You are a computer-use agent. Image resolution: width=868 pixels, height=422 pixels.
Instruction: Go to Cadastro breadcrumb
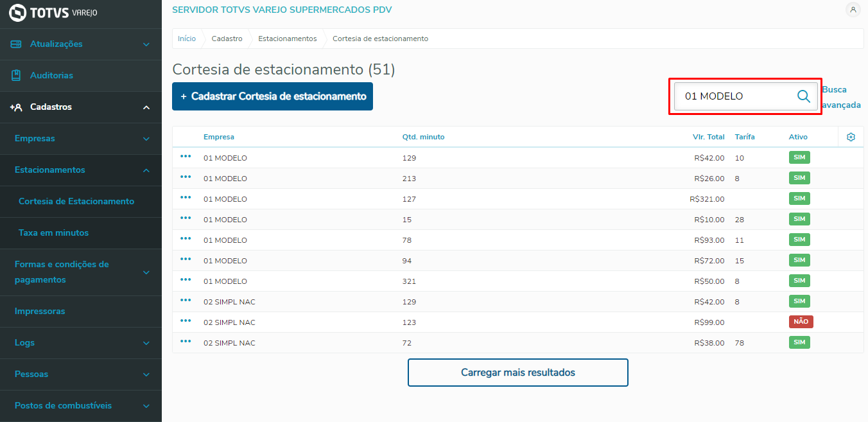point(227,39)
